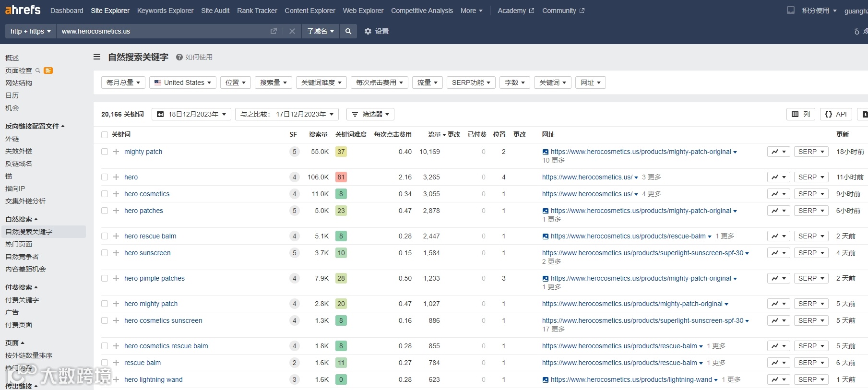Open the United States country dropdown
The width and height of the screenshot is (868, 390).
(183, 83)
